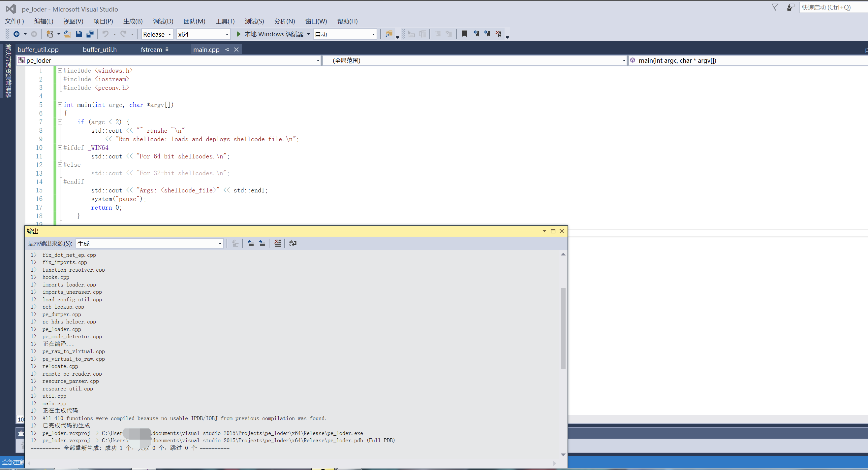
Task: Clear all bookmarks icon
Action: tap(499, 34)
